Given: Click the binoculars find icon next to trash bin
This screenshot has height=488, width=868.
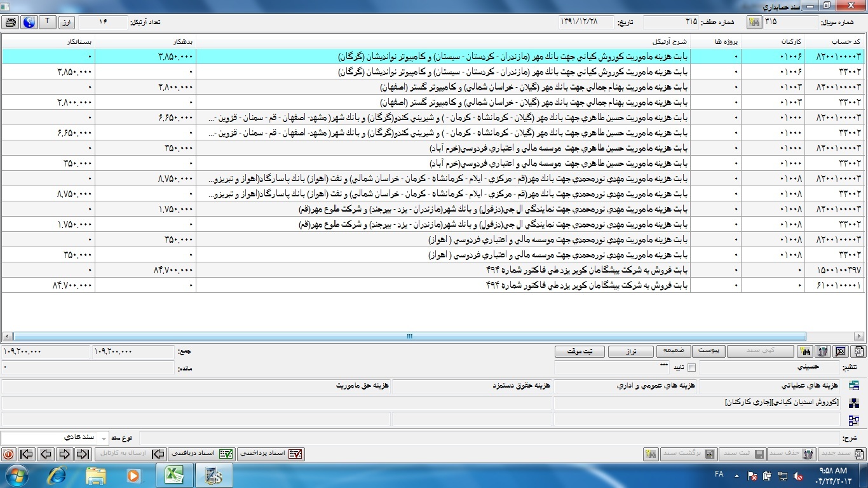Looking at the screenshot, I should point(805,351).
